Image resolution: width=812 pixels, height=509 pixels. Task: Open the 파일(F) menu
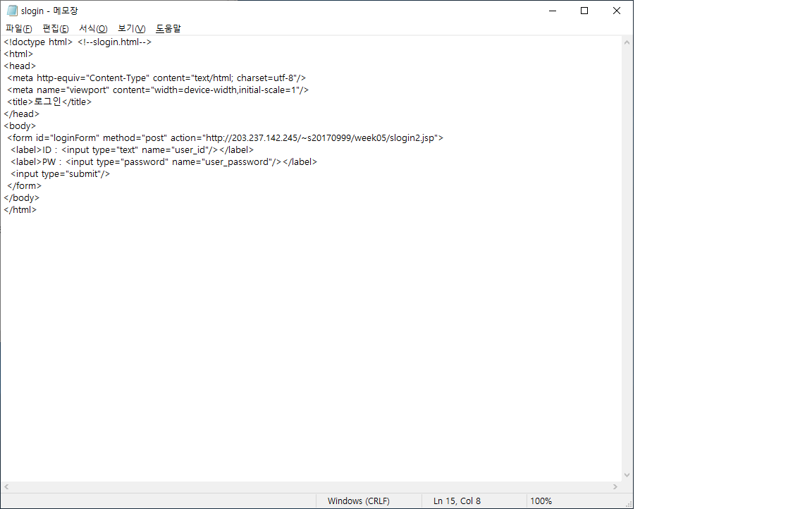pyautogui.click(x=19, y=29)
